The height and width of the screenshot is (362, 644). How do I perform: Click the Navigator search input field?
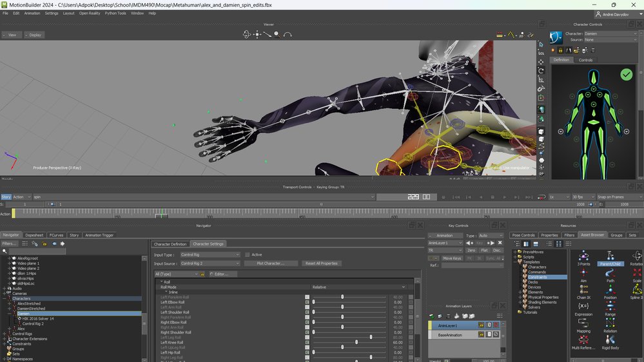pos(37,251)
